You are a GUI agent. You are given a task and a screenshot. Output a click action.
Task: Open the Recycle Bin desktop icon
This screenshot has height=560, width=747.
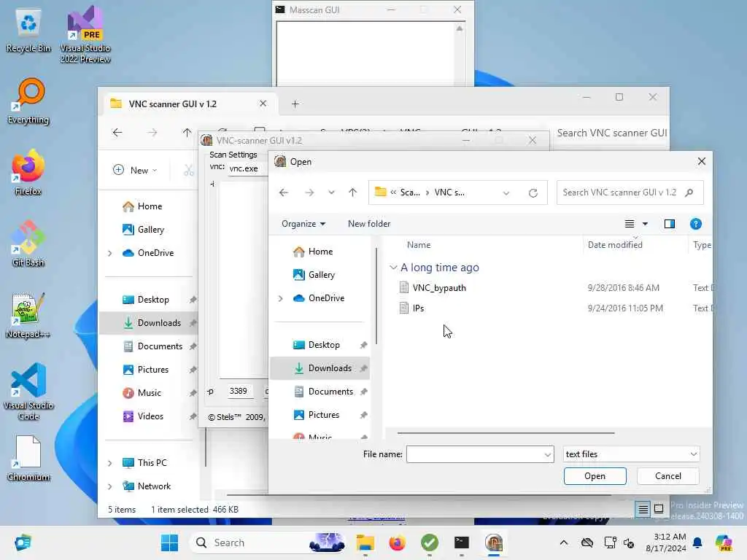click(x=28, y=31)
